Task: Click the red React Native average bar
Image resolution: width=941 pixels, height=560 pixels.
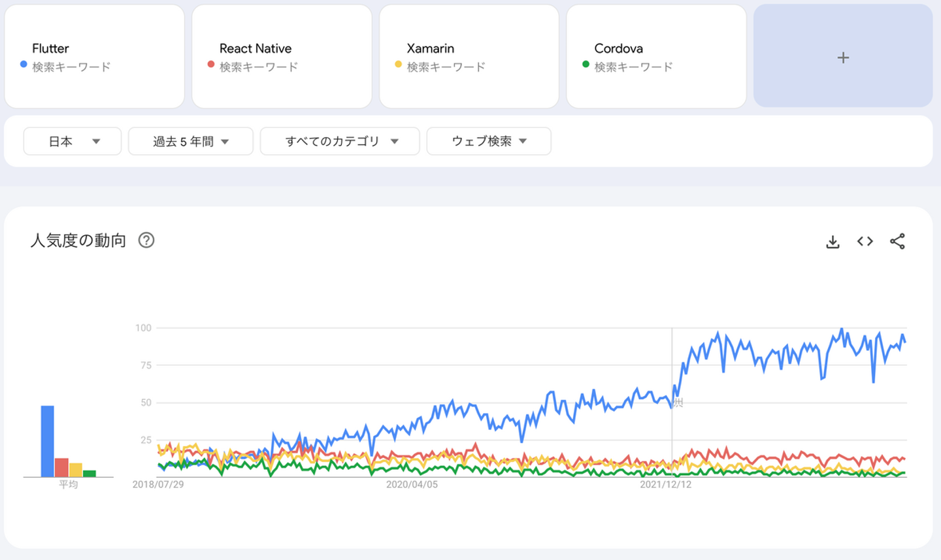Action: tap(61, 467)
